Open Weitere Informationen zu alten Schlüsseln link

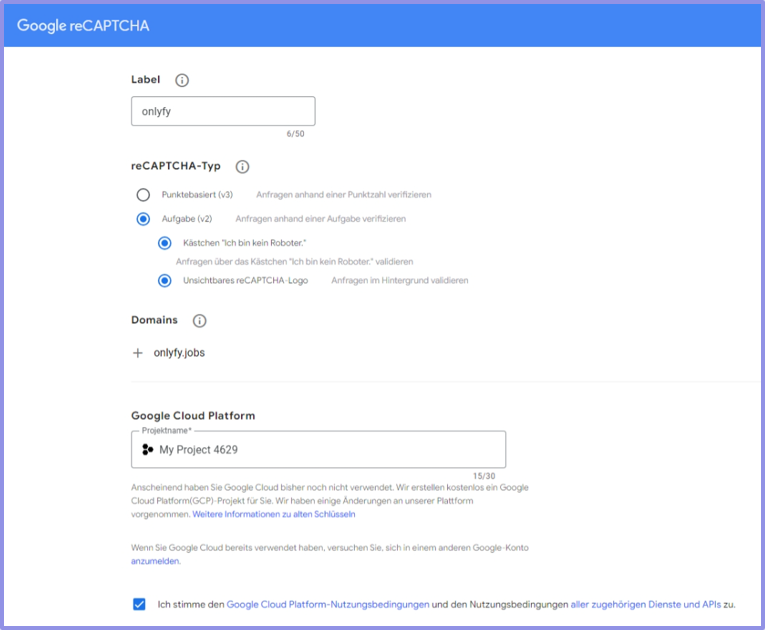(274, 514)
